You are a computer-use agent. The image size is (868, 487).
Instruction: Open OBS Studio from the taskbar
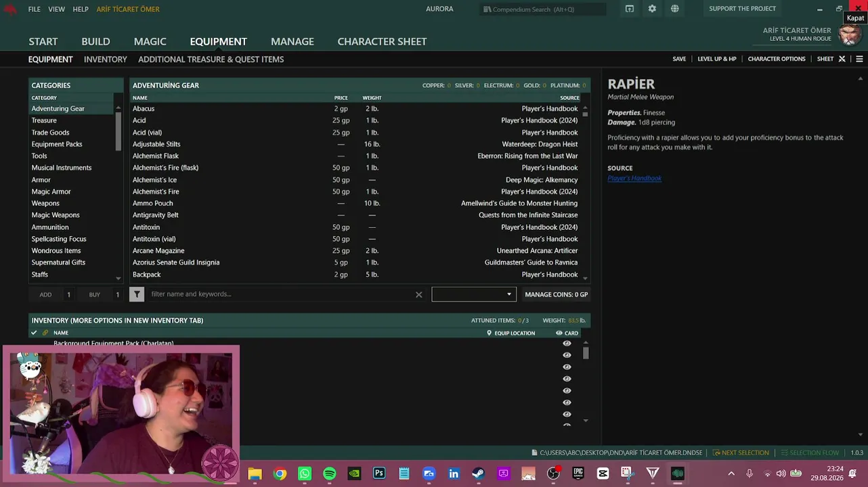coord(553,473)
